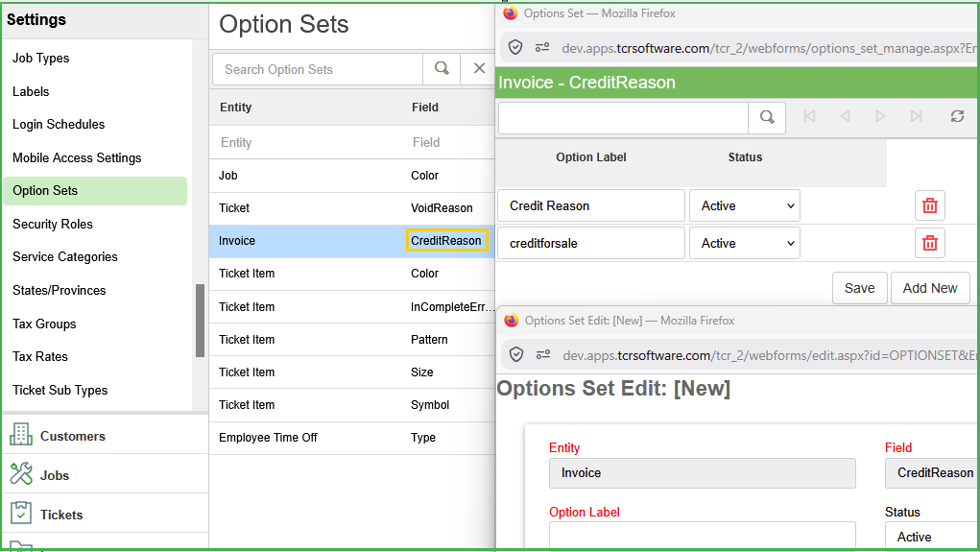980x552 pixels.
Task: Go to previous page in Options Set pager
Action: click(845, 116)
